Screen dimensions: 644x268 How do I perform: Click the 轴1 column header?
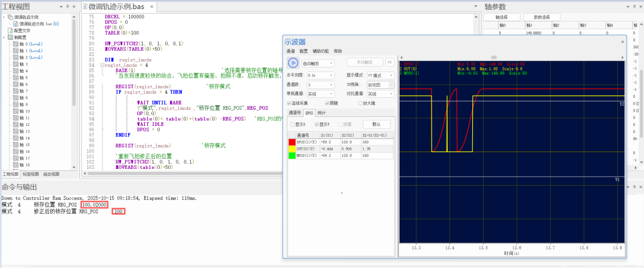tap(537, 26)
